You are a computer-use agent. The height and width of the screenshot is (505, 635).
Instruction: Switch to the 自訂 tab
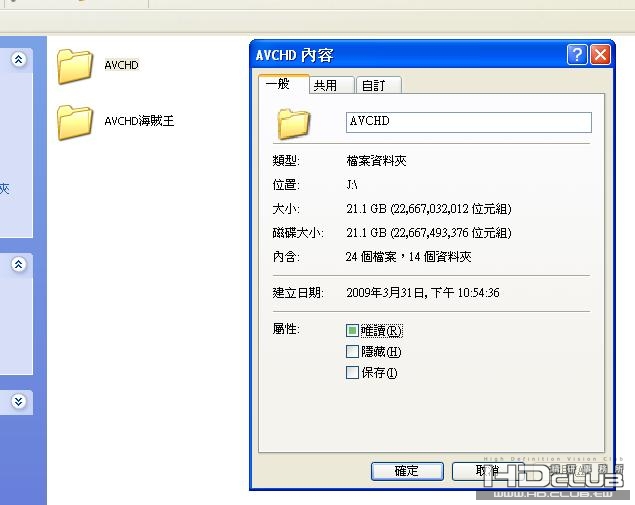tap(379, 85)
